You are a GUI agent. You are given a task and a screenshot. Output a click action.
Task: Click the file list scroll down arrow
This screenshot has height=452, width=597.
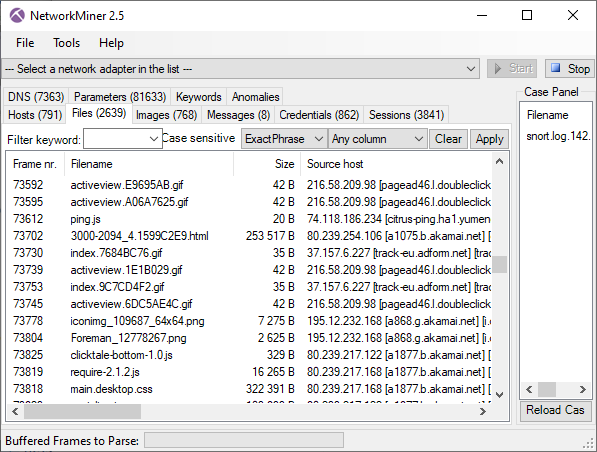pyautogui.click(x=500, y=395)
